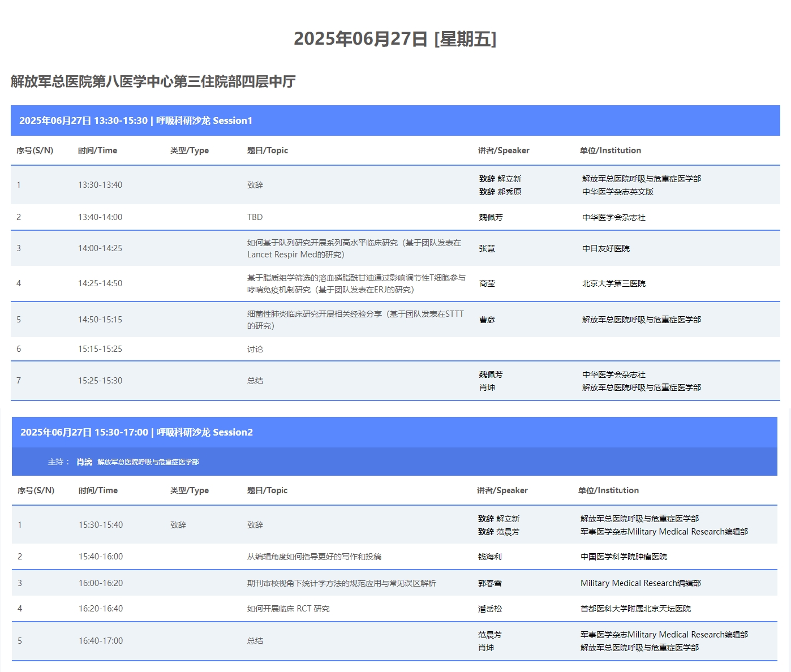
Task: Select time cell 13:40-14:00
Action: 100,217
